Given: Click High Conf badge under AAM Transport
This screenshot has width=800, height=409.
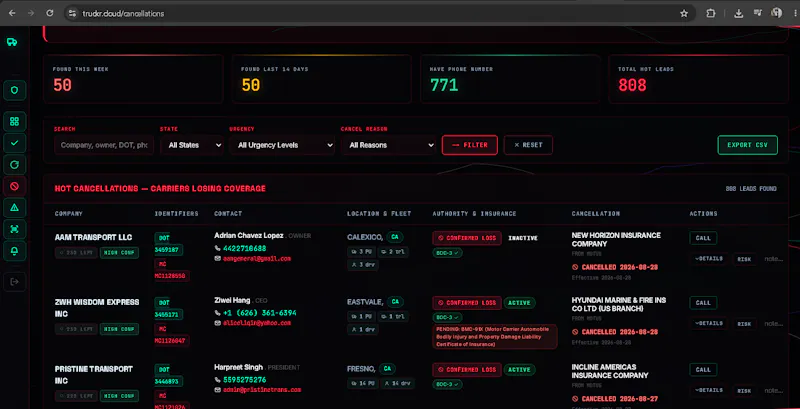Looking at the screenshot, I should coord(119,252).
